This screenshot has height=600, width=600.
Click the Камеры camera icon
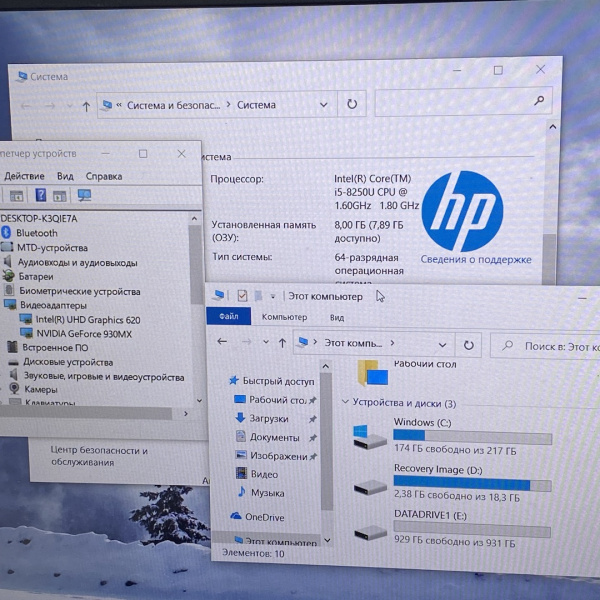(14, 389)
